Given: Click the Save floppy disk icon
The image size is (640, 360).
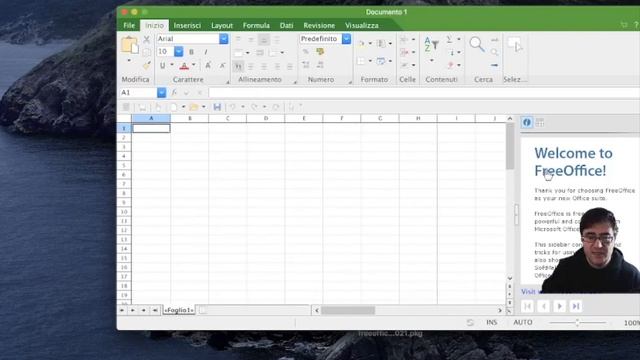Looking at the screenshot, I should (217, 107).
